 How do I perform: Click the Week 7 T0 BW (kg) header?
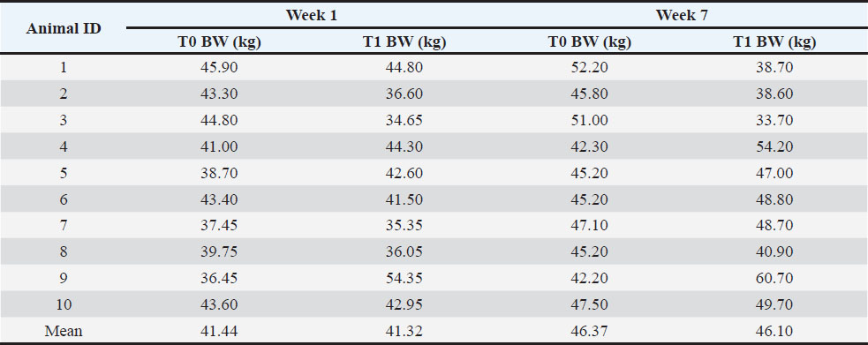click(x=590, y=42)
